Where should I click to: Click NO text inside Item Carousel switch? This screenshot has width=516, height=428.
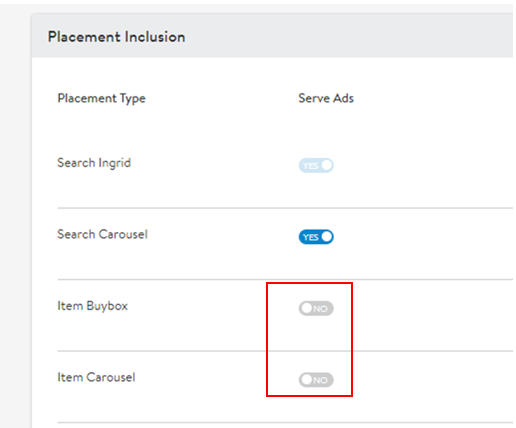click(x=320, y=380)
